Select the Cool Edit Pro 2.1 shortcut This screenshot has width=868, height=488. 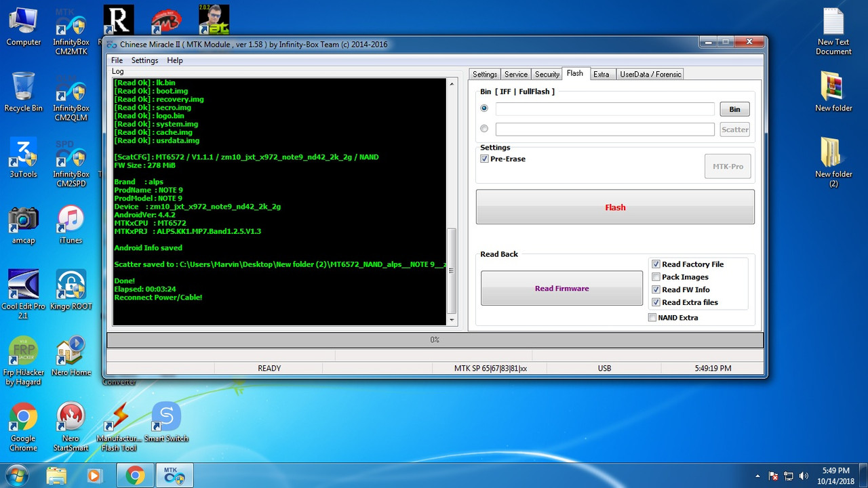click(23, 295)
